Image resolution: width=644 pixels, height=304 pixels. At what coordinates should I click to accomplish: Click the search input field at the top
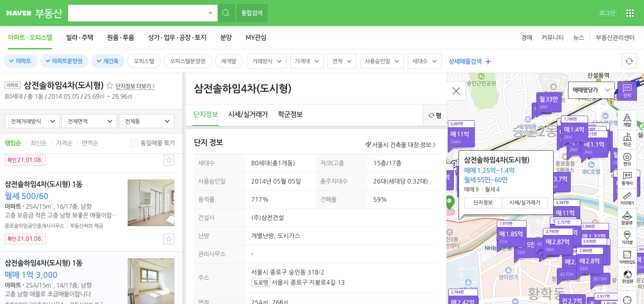tap(140, 13)
